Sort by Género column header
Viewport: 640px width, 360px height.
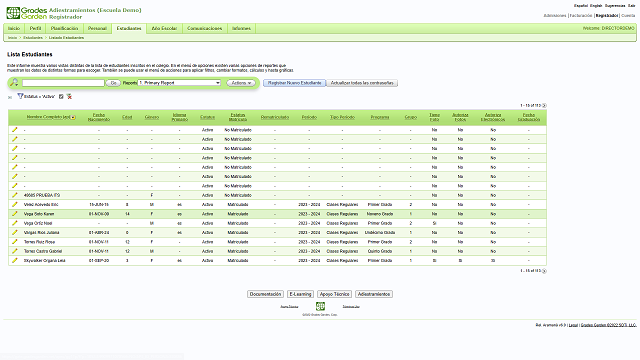(x=152, y=117)
